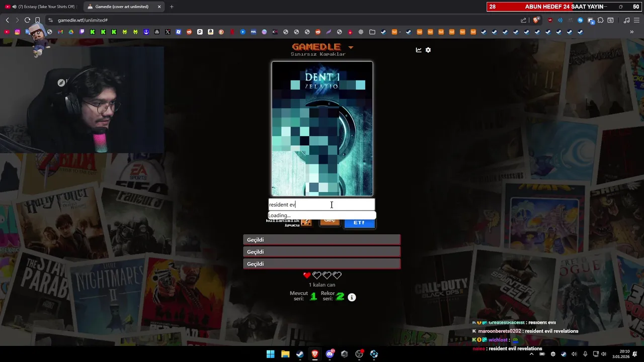Open the music note media control icon

(x=626, y=20)
